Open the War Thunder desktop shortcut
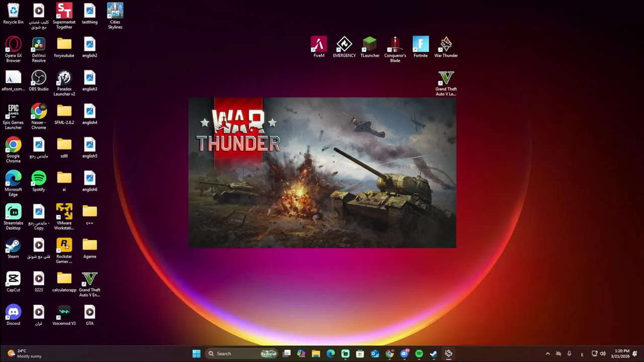Image resolution: width=644 pixels, height=362 pixels. pyautogui.click(x=446, y=47)
